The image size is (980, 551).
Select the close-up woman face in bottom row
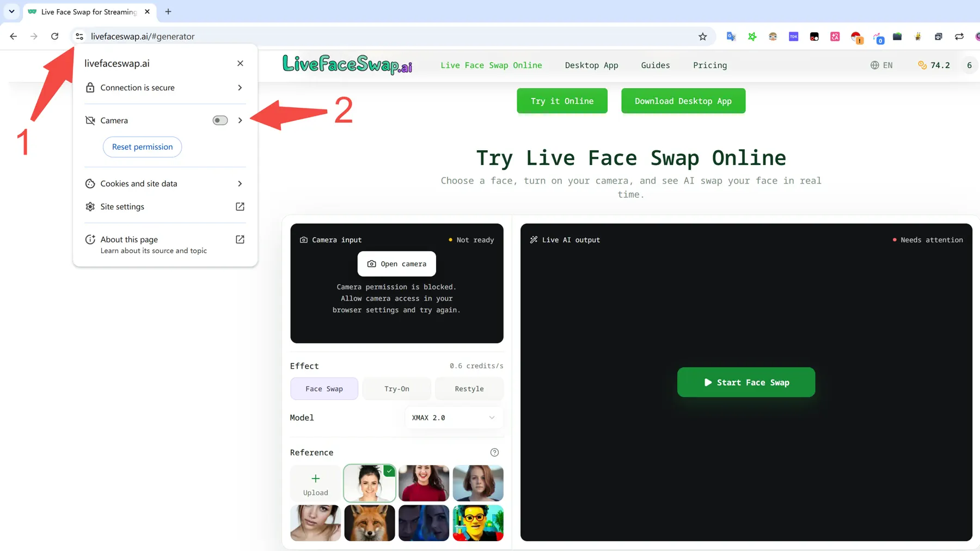click(x=315, y=523)
